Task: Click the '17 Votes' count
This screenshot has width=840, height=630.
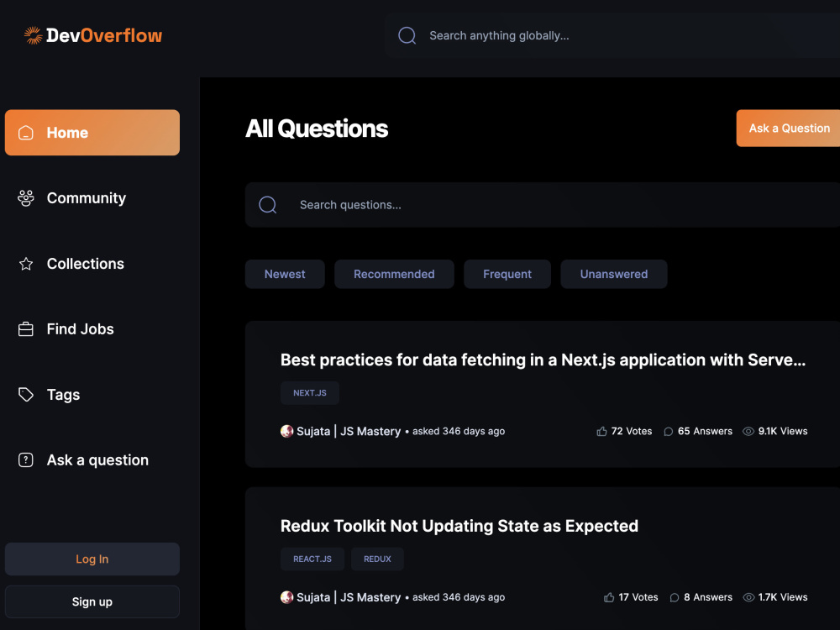Action: coord(638,597)
